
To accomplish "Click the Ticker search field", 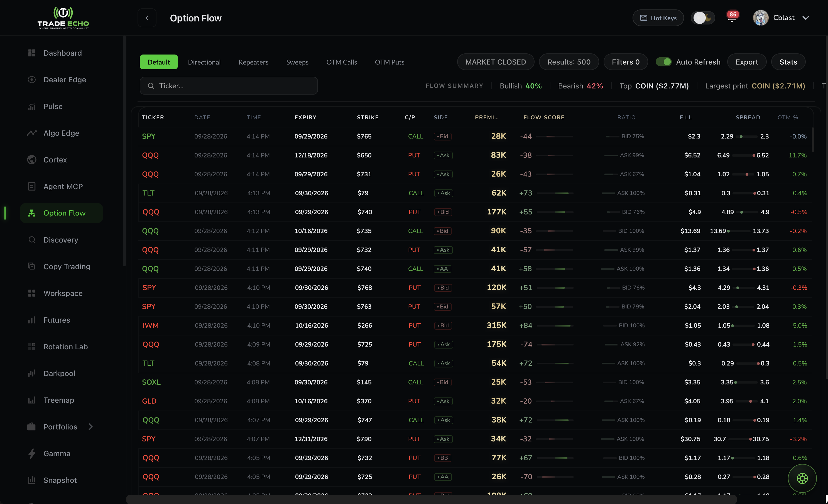I will [x=229, y=86].
